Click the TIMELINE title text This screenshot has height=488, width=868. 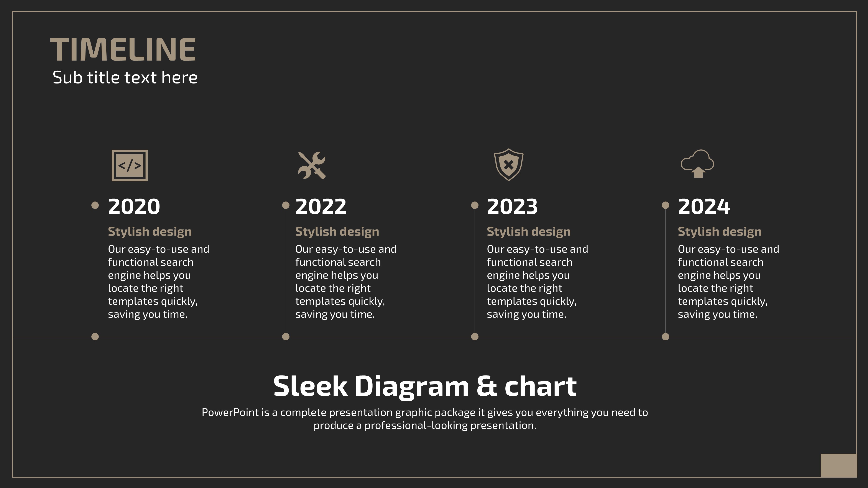pos(123,49)
